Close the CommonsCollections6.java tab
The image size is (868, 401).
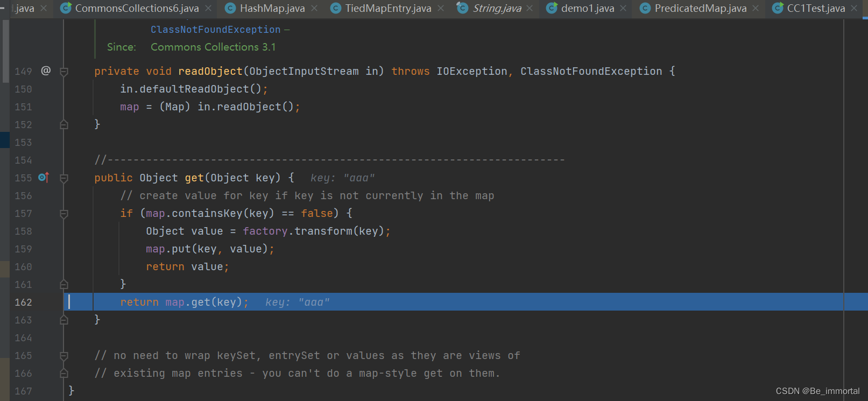[208, 8]
